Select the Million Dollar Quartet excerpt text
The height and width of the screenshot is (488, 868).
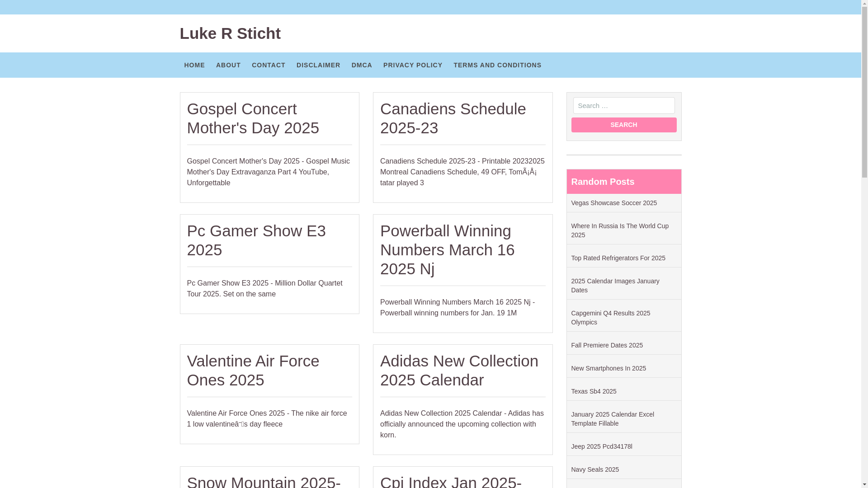[x=264, y=289]
